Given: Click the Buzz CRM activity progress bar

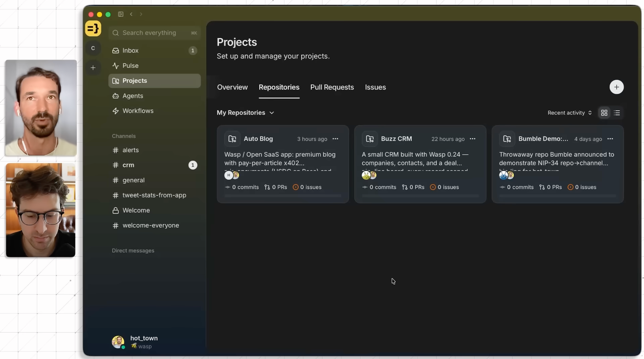Looking at the screenshot, I should pyautogui.click(x=420, y=196).
